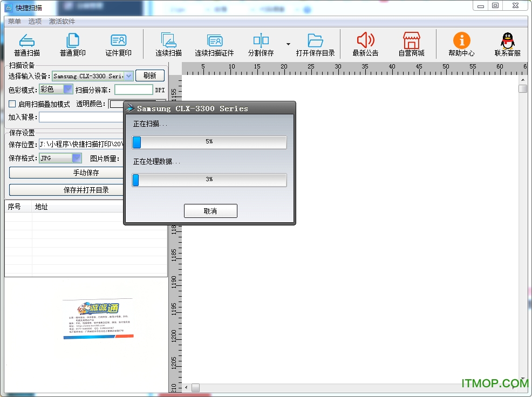View 最新公告 announcements speaker icon

coord(365,40)
